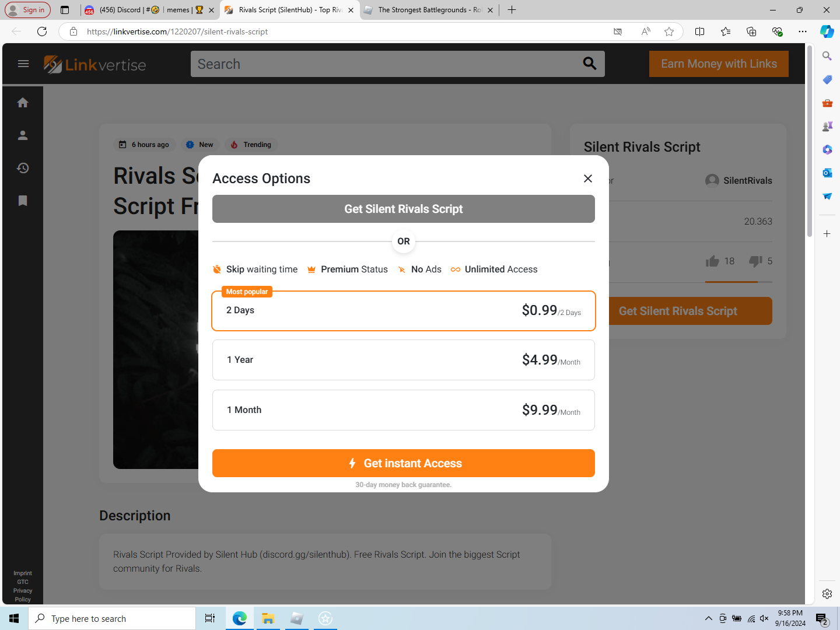840x630 pixels.
Task: Click the Imprint link in the sidebar
Action: [x=23, y=573]
